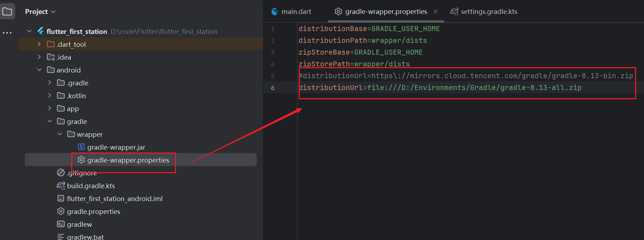Expand the .idea folder
Screen dimensions: 644x240
(x=39, y=57)
